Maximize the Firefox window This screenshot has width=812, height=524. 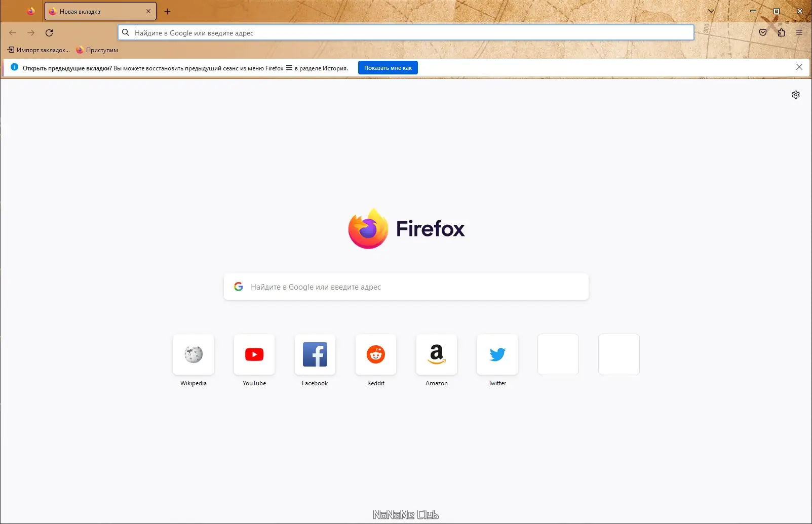coord(777,11)
